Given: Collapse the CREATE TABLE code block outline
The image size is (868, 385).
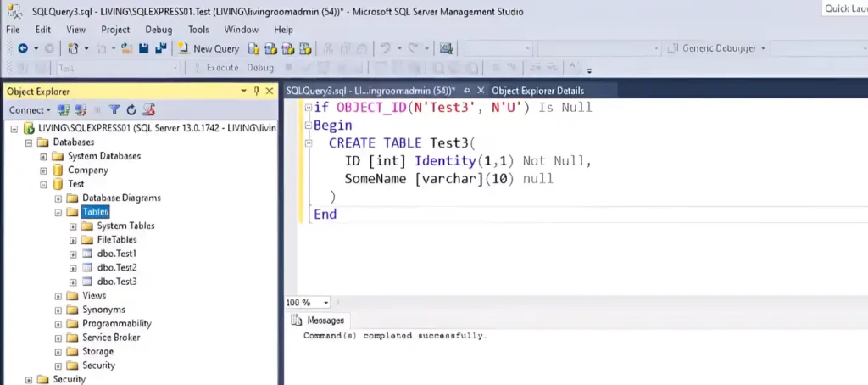Looking at the screenshot, I should [x=309, y=143].
